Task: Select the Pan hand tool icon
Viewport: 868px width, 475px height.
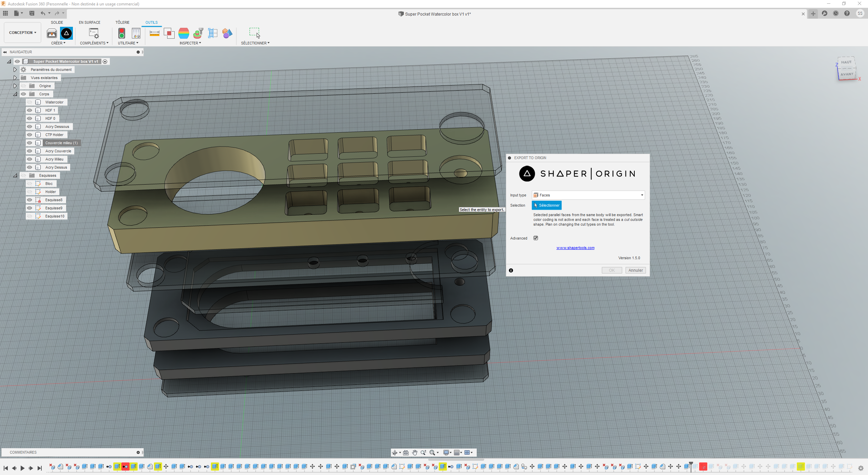Action: tap(415, 453)
